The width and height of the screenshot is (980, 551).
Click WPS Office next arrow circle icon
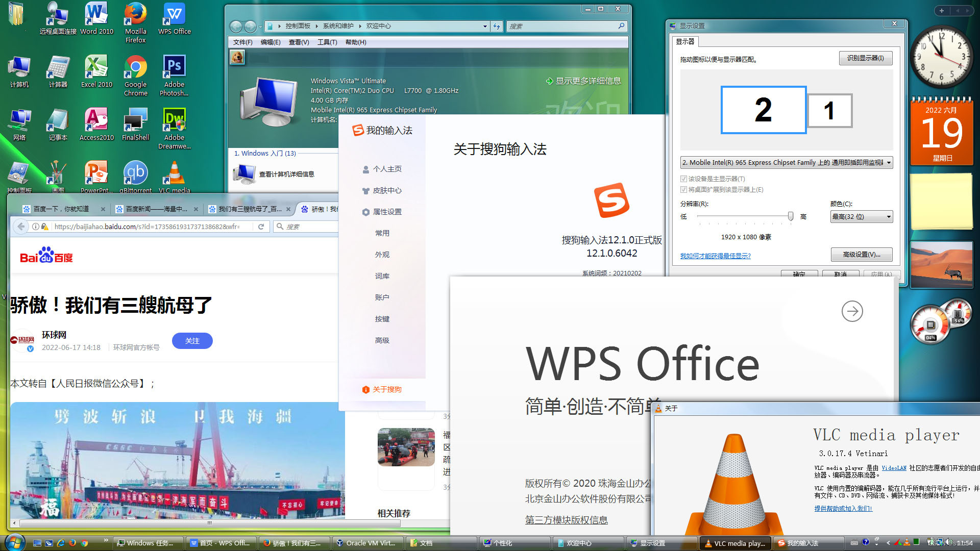(x=852, y=311)
